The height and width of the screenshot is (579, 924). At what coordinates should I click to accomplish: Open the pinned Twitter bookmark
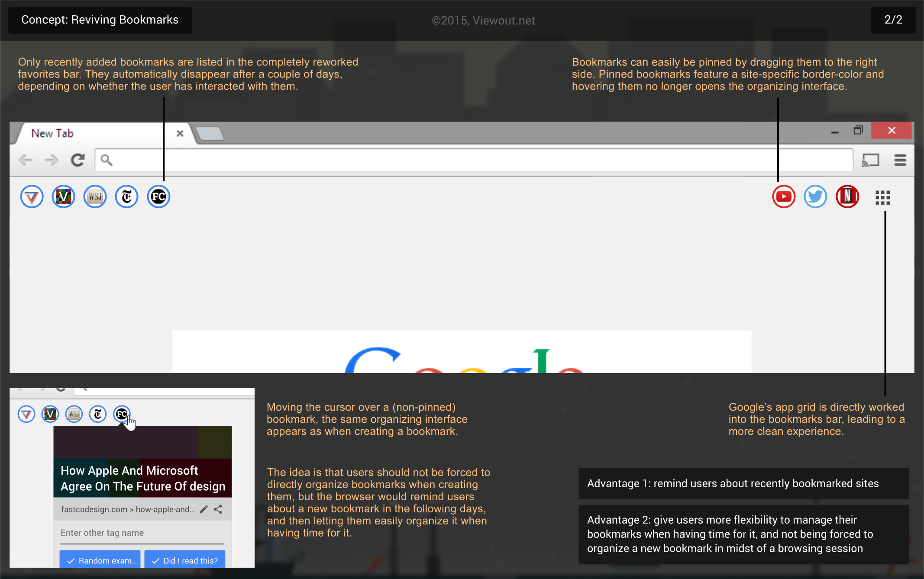815,197
